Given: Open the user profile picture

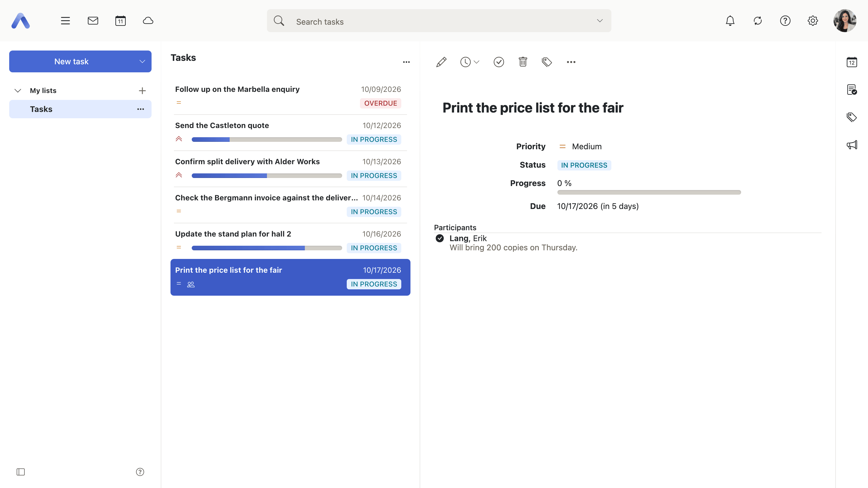Looking at the screenshot, I should (845, 21).
